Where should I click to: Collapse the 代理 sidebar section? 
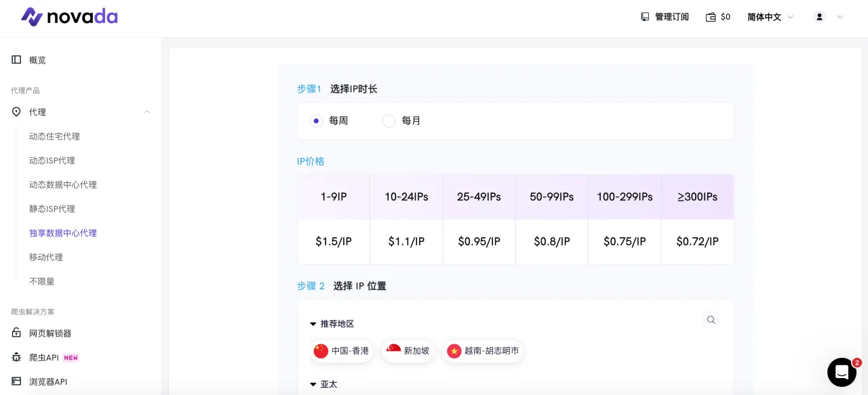pyautogui.click(x=146, y=112)
